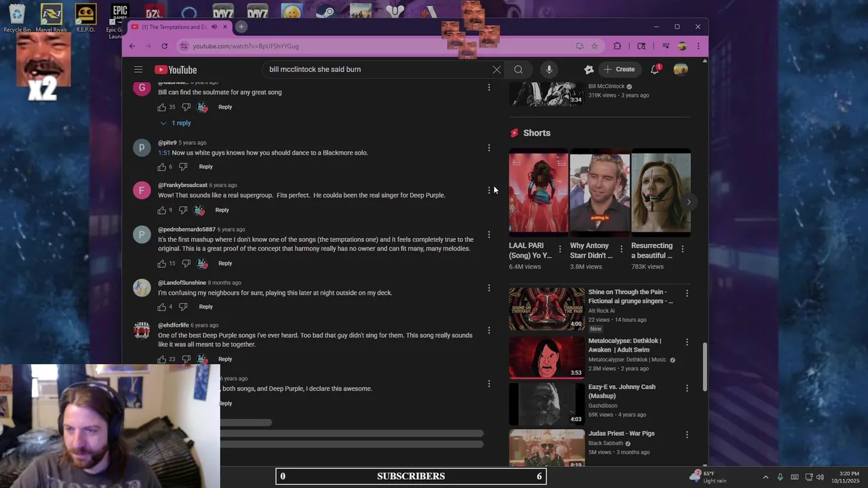Reply to @pite9's comment
This screenshot has height=488, width=868.
[x=205, y=167]
